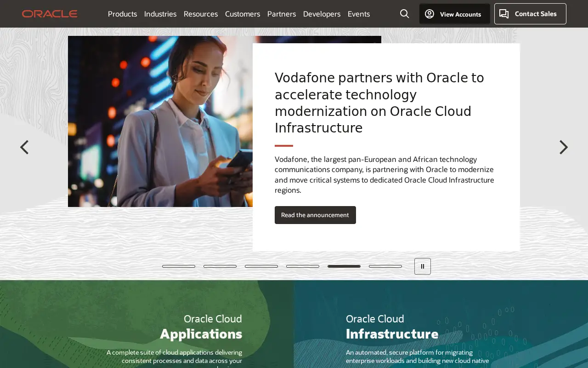Viewport: 588px width, 368px height.
Task: Read the announcement about Vodafone
Action: (x=315, y=215)
